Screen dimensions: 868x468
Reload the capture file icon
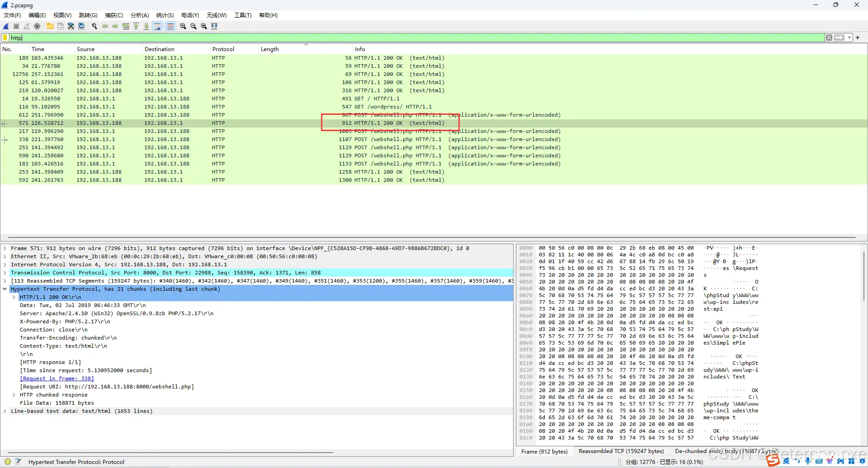point(81,26)
